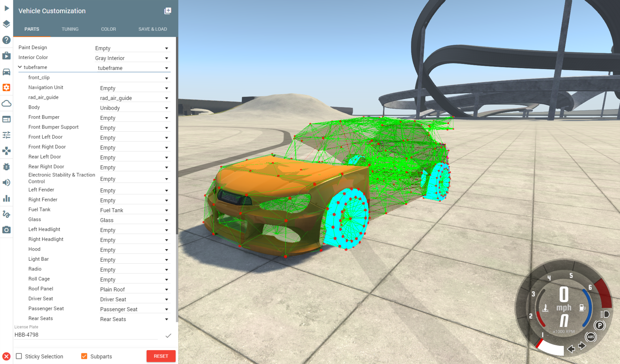Open the Roof Panel dropdown
This screenshot has height=364, width=620.
pyautogui.click(x=135, y=289)
